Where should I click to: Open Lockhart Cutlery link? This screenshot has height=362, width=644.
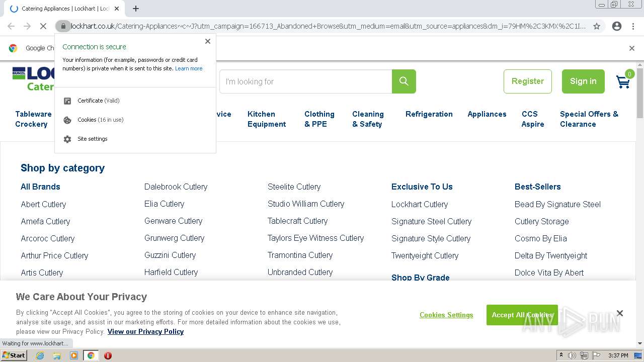[420, 204]
